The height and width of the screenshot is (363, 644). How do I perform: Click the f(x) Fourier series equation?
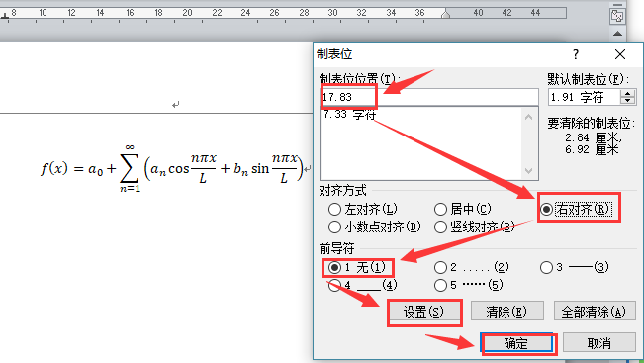tap(172, 168)
